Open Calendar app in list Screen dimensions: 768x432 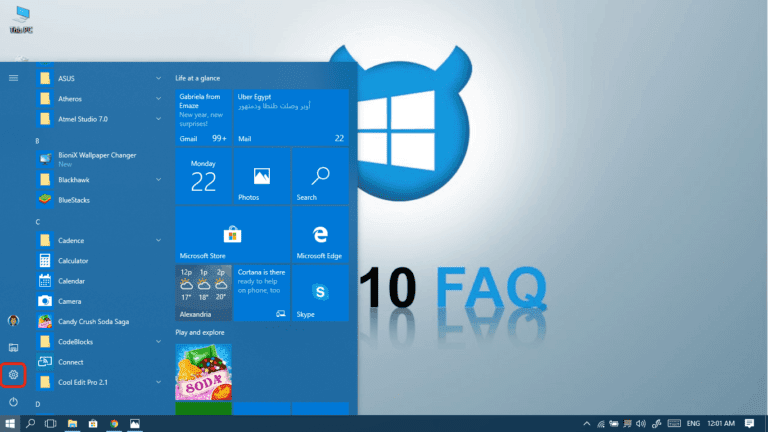(x=98, y=281)
